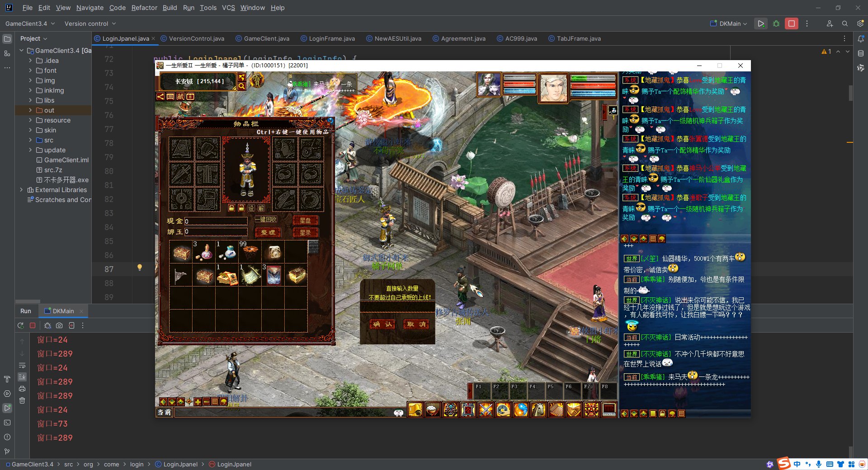868x470 pixels.
Task: Collapse the GameClient3.4 root project node
Action: [x=21, y=51]
